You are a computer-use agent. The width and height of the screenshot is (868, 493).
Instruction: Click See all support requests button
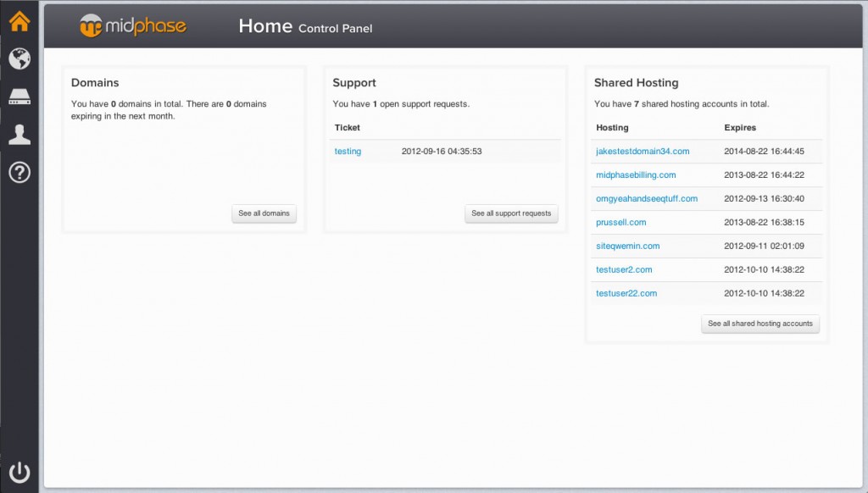[x=511, y=213]
